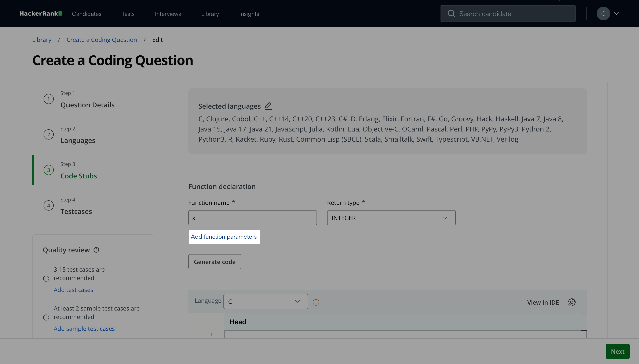Click the orange warning icon beside Language
Viewport: 639px width, 364px height.
(x=316, y=302)
